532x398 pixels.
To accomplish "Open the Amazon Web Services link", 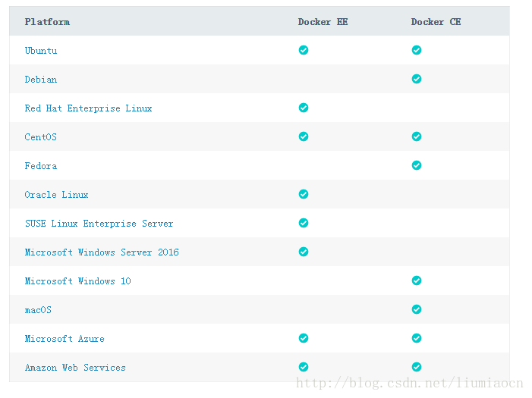I will (75, 368).
